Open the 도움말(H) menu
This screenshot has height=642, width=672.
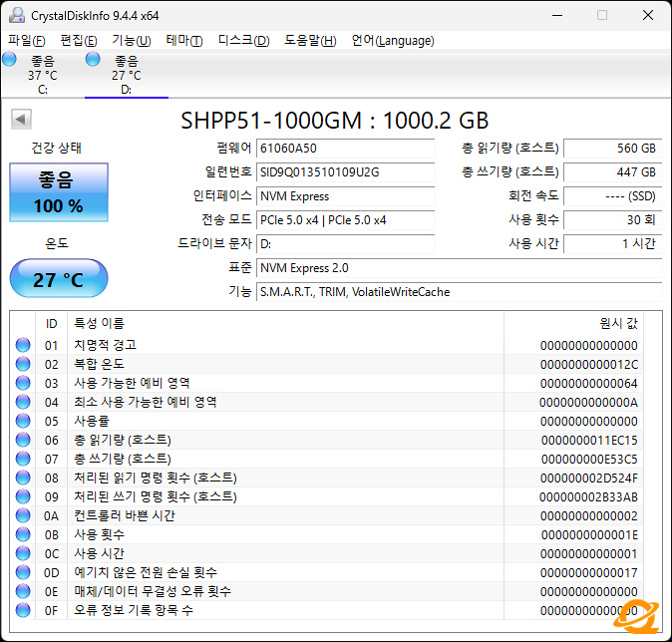click(x=311, y=40)
